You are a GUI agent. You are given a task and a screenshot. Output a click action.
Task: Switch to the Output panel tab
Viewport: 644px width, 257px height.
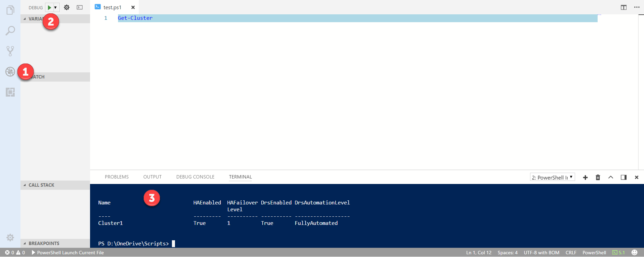click(152, 177)
